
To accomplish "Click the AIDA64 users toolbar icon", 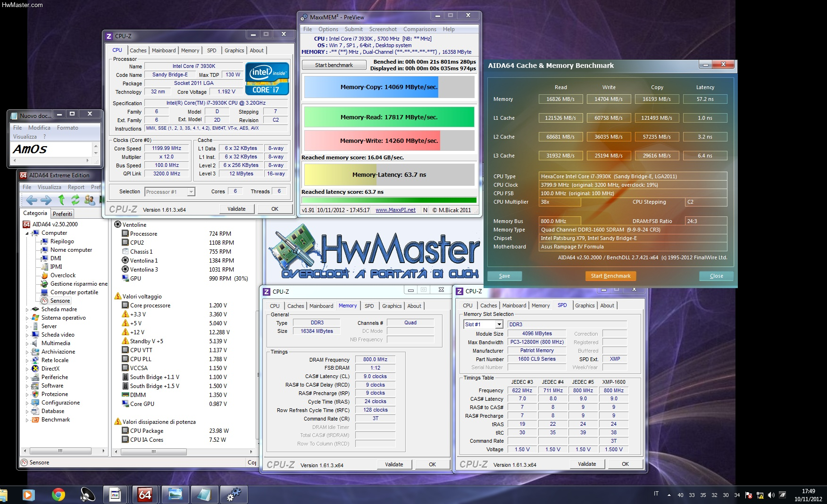I will (89, 200).
